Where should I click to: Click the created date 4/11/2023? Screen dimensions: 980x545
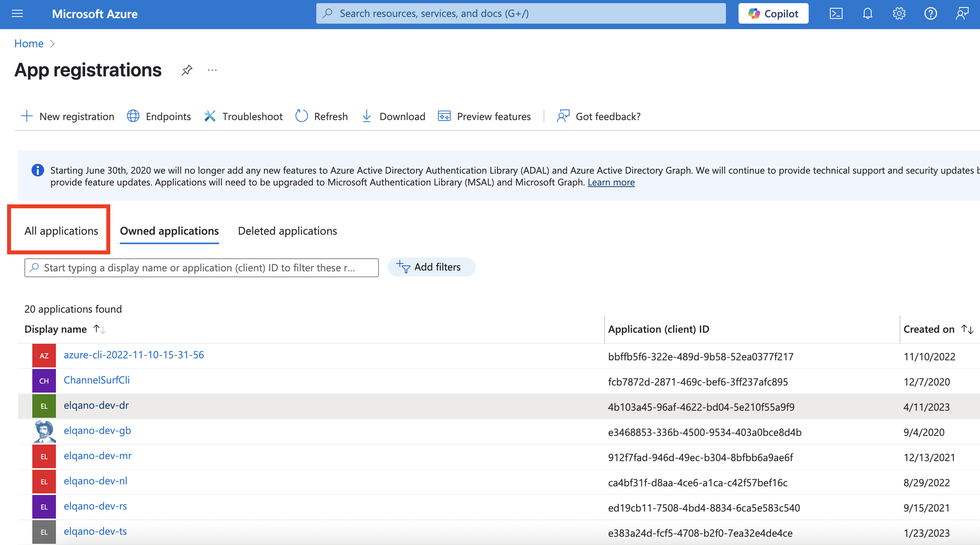coord(927,407)
